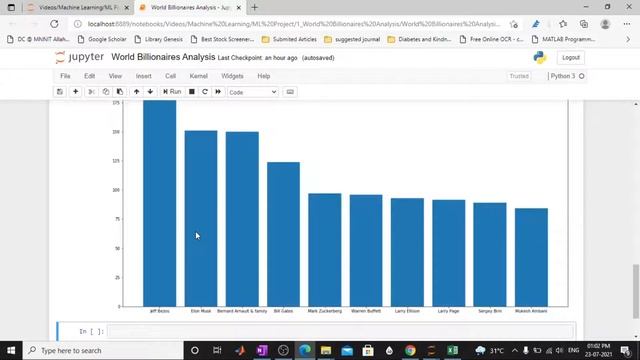Save notebook with the floppy disk icon
The width and height of the screenshot is (640, 360).
(x=60, y=92)
